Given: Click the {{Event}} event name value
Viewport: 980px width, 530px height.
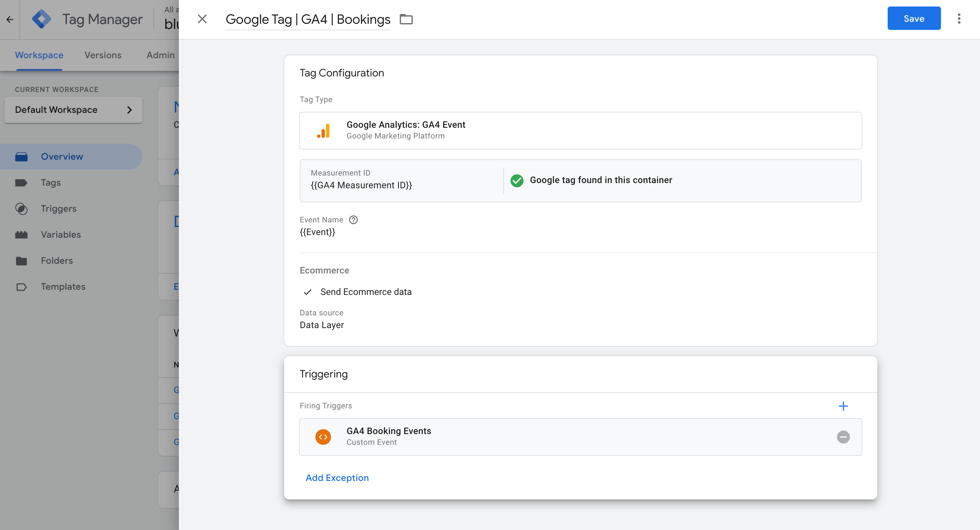Looking at the screenshot, I should point(317,232).
